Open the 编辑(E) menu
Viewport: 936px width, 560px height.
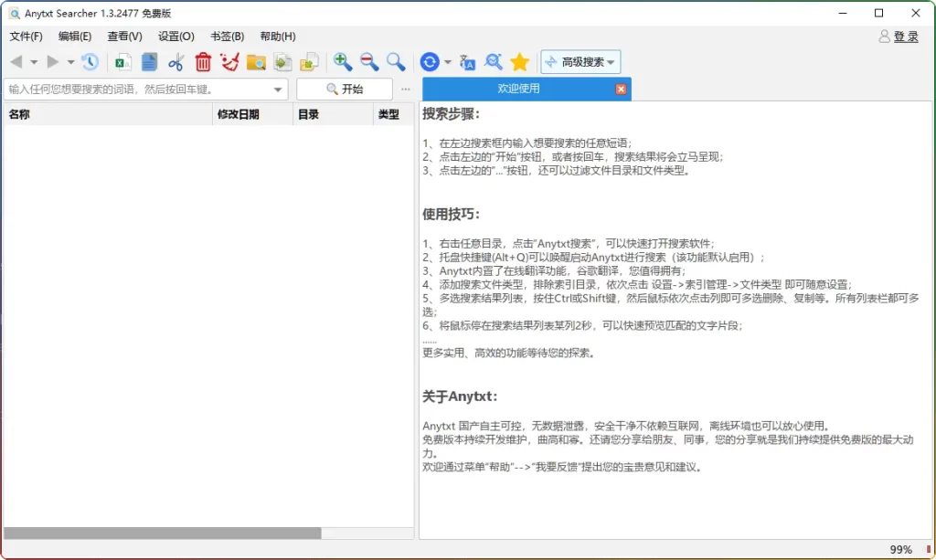(75, 37)
